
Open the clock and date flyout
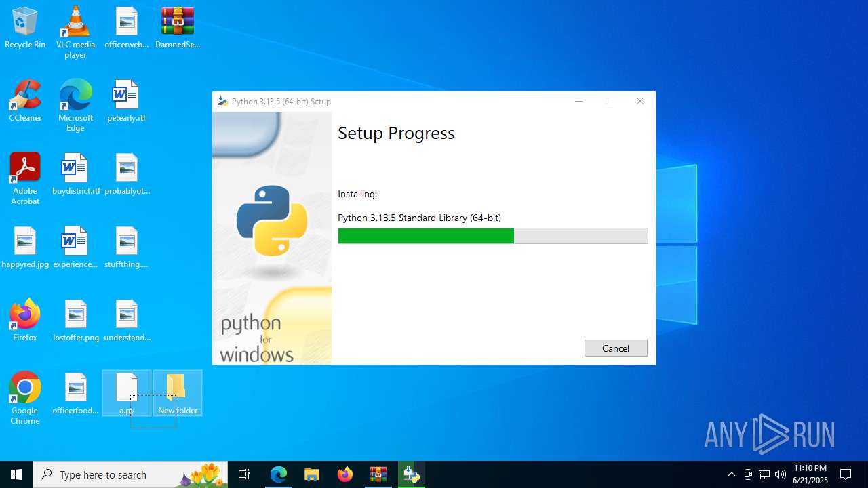point(810,474)
